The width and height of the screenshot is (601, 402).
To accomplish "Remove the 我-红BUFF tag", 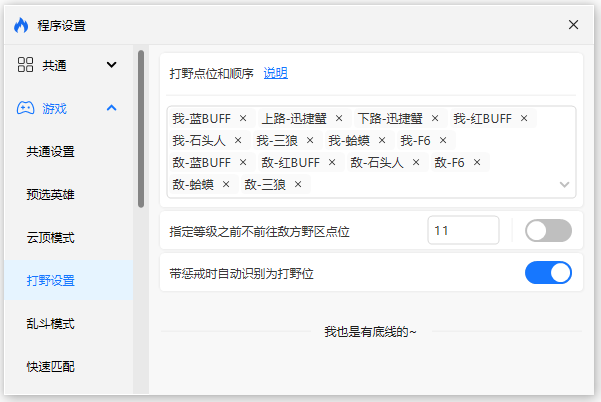I will [x=524, y=119].
